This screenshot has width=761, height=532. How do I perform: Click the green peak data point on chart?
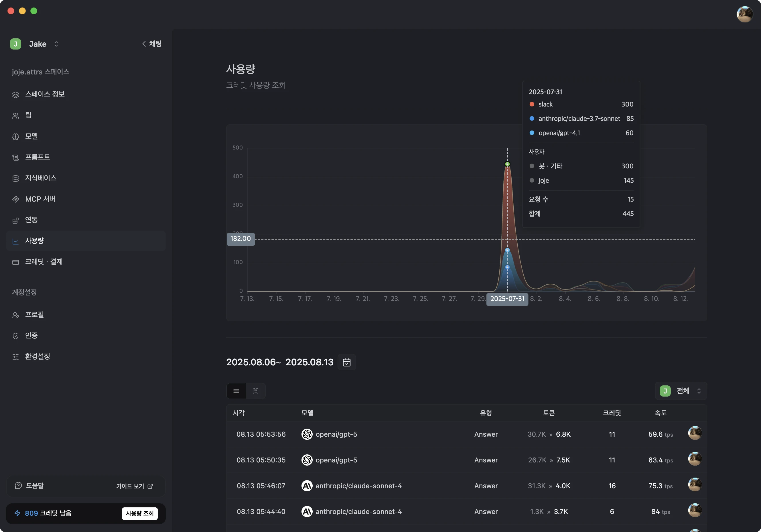click(x=507, y=164)
